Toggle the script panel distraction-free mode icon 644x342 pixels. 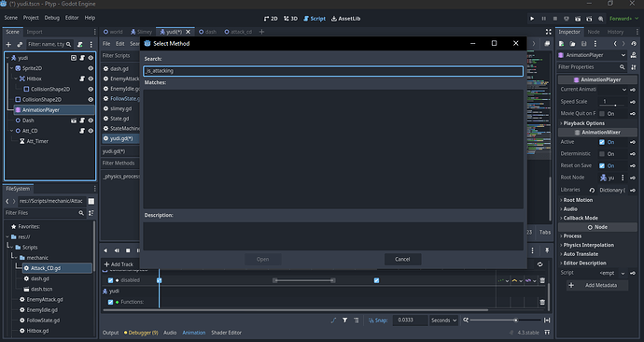tap(548, 32)
